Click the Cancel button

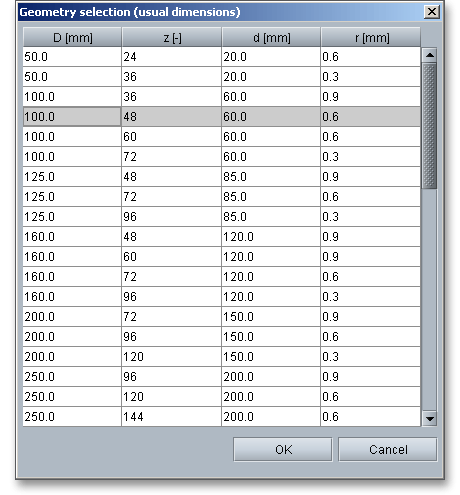pos(388,449)
